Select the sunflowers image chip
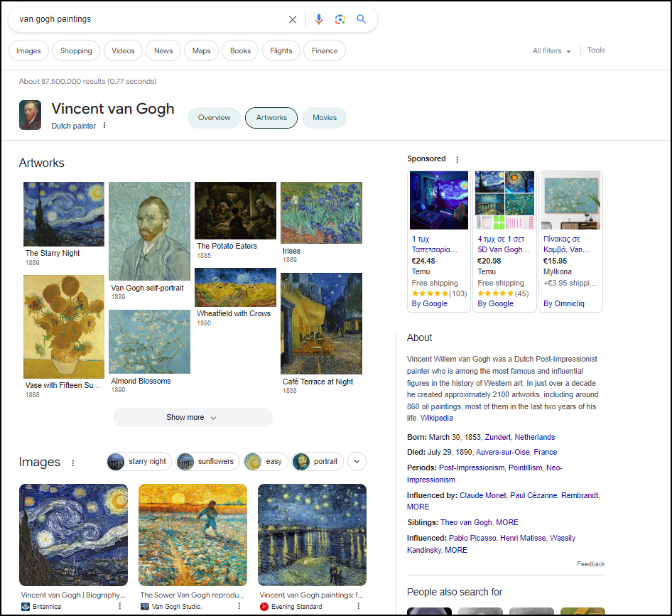This screenshot has height=616, width=672. [207, 462]
